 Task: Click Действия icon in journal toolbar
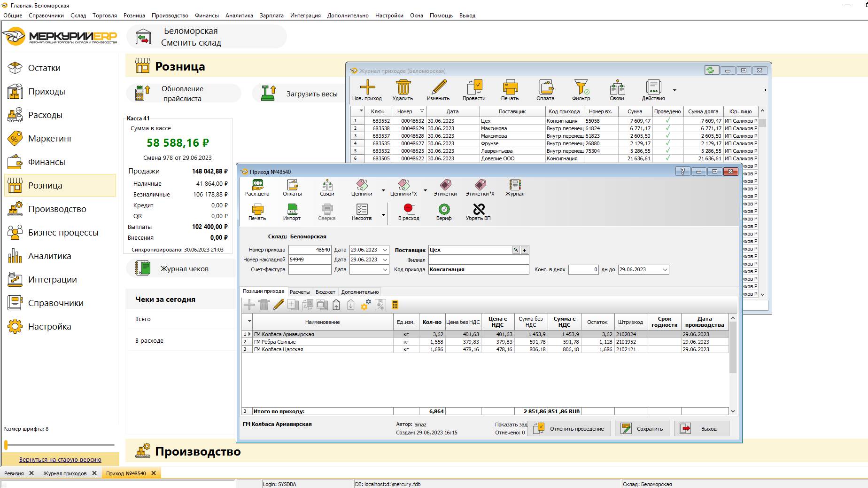coord(653,87)
